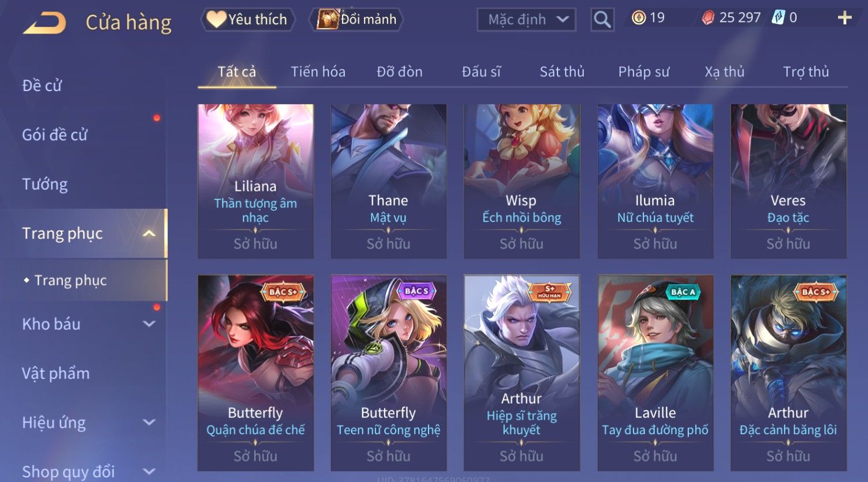Open Laville Tay đua đường phố skin
Screen dimensions: 868x482
click(655, 373)
